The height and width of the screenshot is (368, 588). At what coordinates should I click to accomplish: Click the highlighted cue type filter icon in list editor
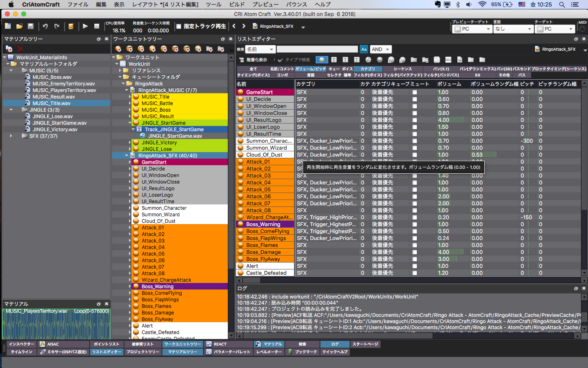coord(322,60)
